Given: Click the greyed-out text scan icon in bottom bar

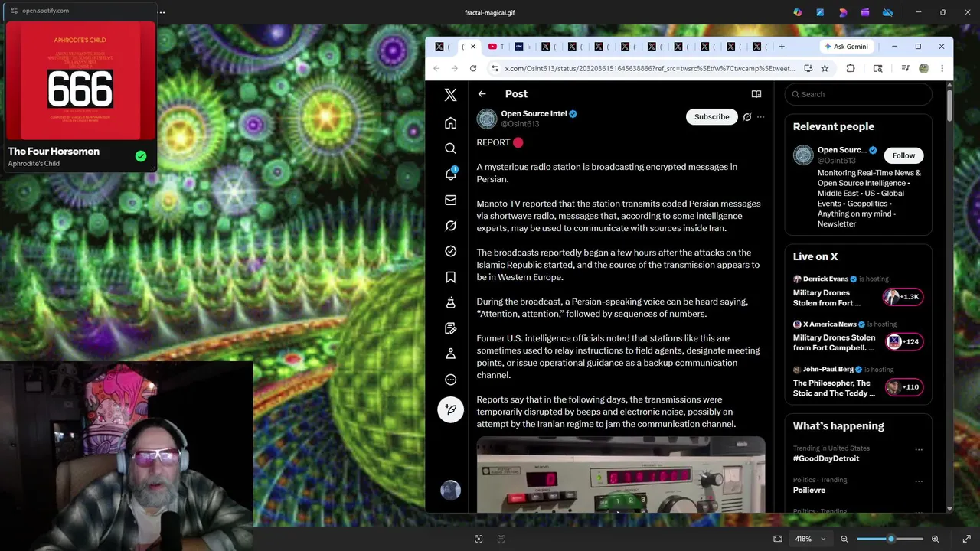Looking at the screenshot, I should point(501,539).
